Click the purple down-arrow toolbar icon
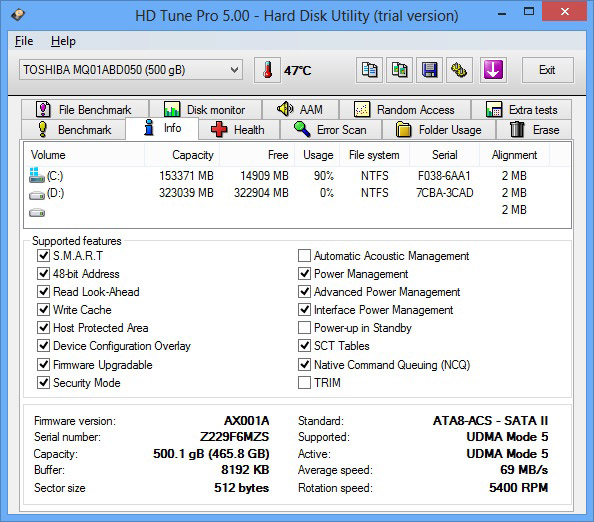Screen dimensions: 594x522 (x=493, y=70)
